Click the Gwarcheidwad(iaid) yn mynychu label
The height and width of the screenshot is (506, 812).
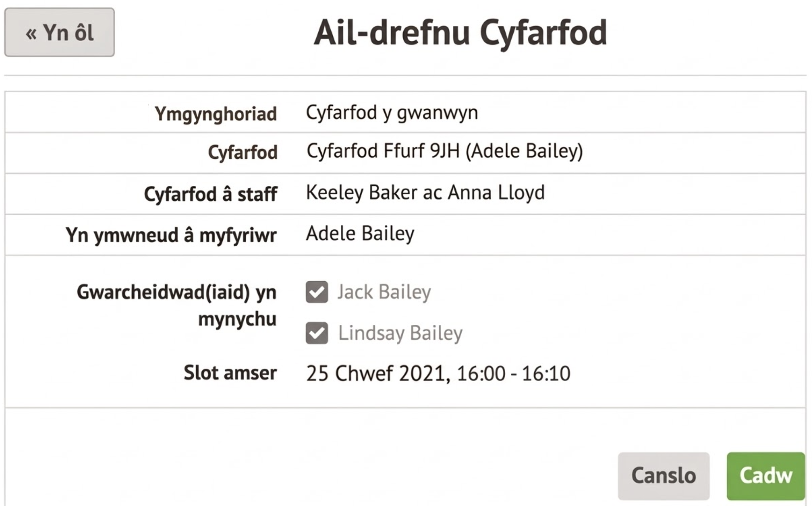[x=177, y=305]
